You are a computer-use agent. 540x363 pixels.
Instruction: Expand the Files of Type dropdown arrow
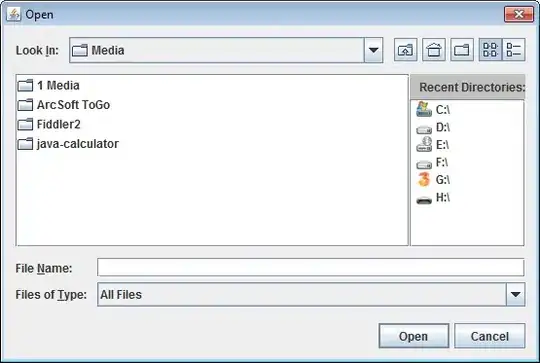point(516,294)
